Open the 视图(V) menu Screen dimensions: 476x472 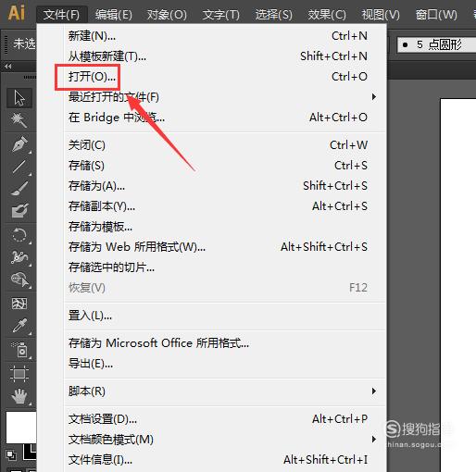point(381,15)
